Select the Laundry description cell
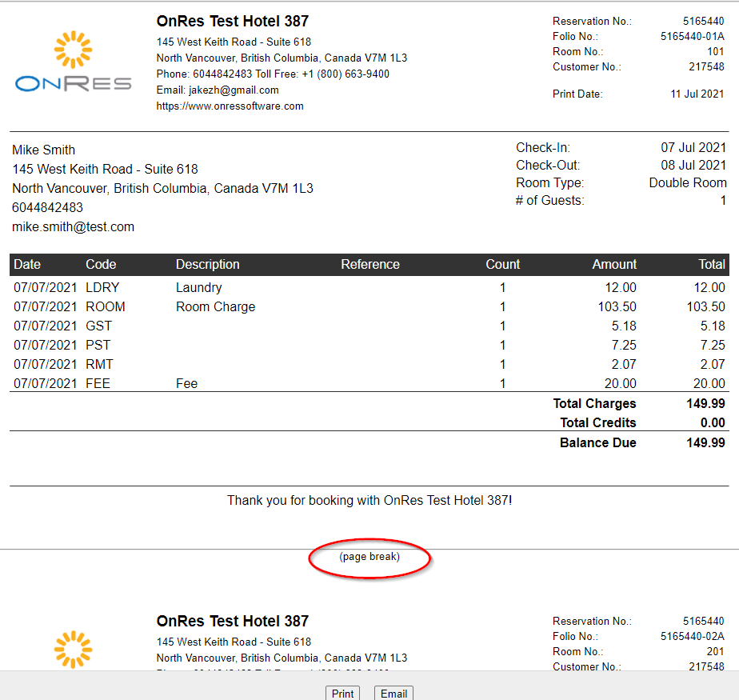 click(198, 287)
